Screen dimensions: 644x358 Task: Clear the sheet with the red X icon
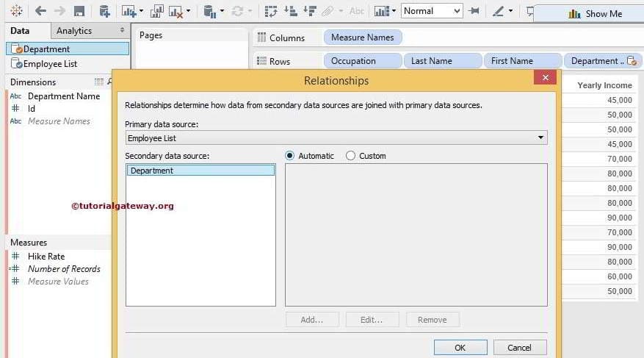(x=176, y=12)
